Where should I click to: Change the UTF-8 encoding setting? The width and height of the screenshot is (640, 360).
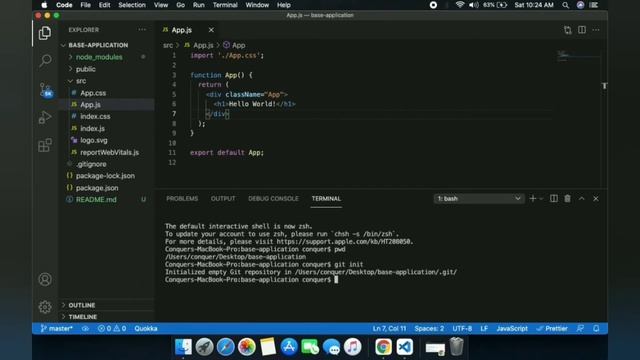(462, 329)
